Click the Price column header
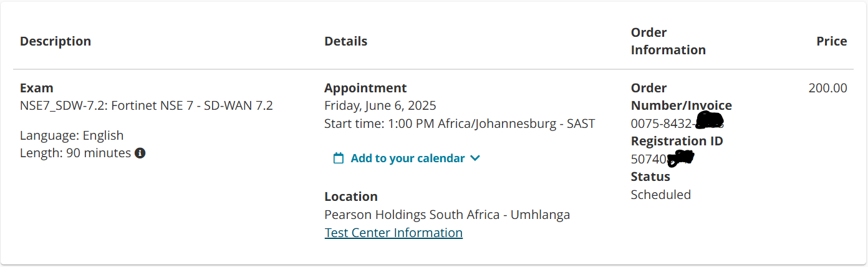The width and height of the screenshot is (868, 267). point(832,41)
